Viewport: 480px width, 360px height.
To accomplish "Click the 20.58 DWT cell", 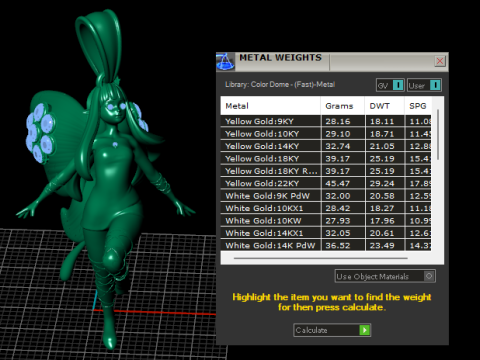I will coord(385,196).
